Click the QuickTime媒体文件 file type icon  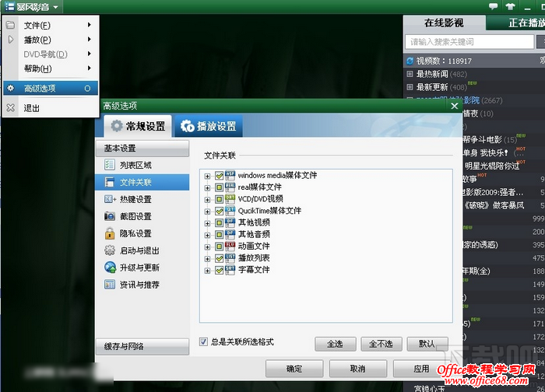click(x=230, y=211)
